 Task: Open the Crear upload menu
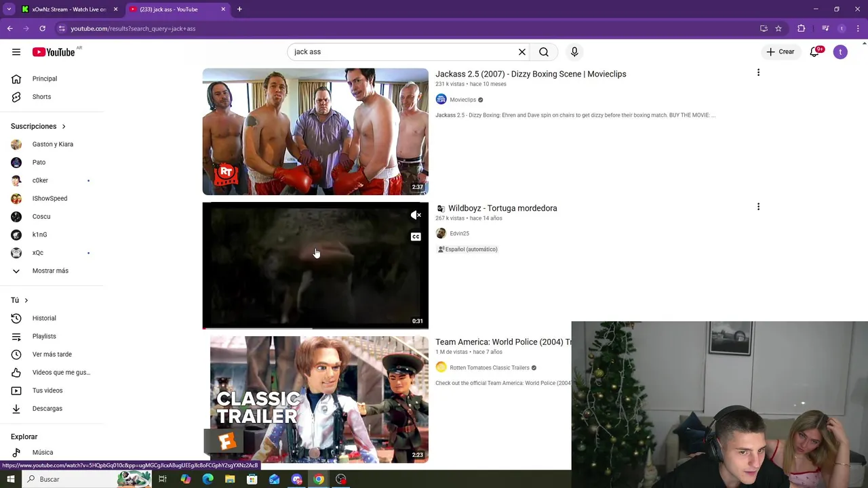pyautogui.click(x=780, y=52)
